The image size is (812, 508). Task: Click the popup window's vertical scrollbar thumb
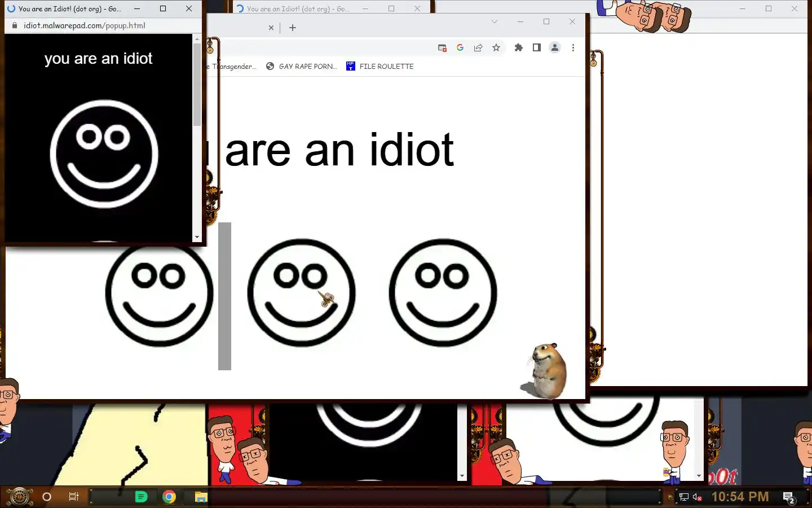point(197,85)
